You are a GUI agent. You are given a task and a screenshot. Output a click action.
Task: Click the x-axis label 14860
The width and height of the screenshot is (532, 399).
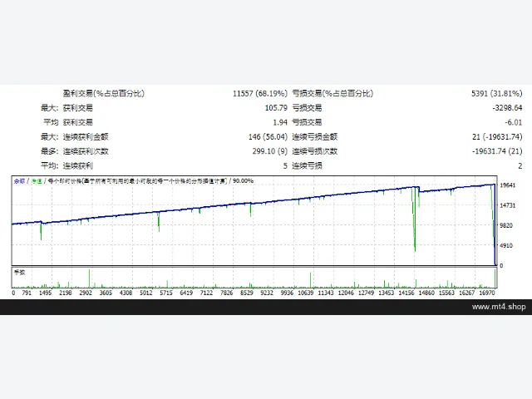point(426,293)
